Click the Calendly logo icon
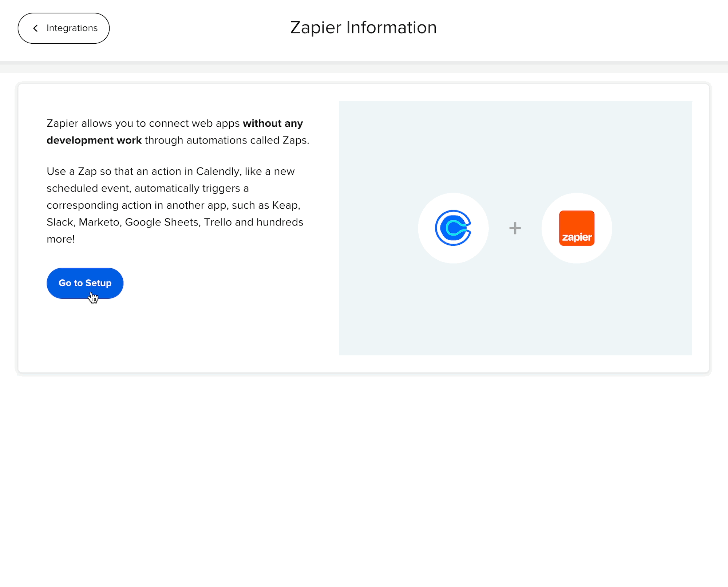 (x=453, y=228)
